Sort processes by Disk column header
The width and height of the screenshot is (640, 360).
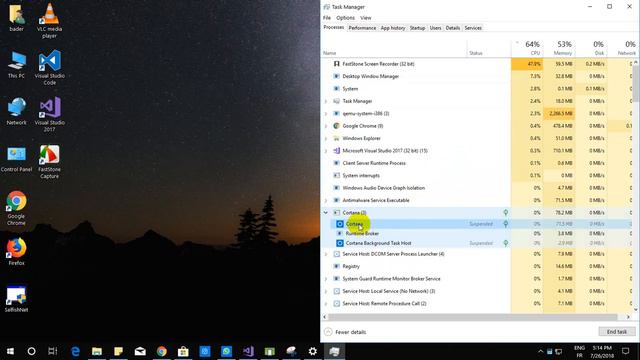(x=591, y=48)
